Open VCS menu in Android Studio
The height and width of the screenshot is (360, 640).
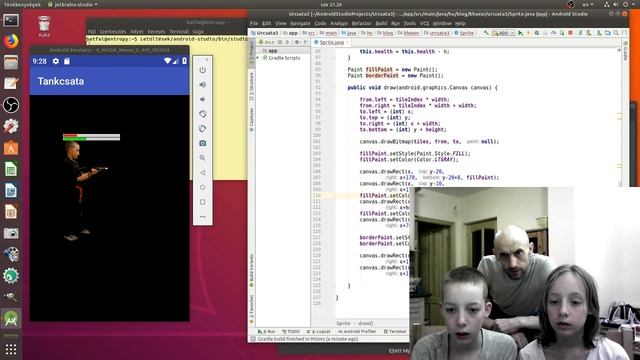tap(424, 23)
